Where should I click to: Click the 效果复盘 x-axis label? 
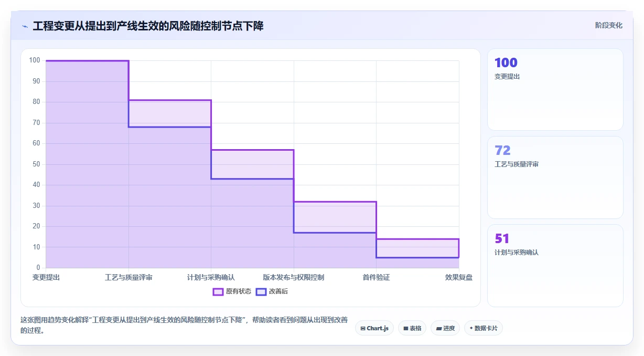coord(459,277)
